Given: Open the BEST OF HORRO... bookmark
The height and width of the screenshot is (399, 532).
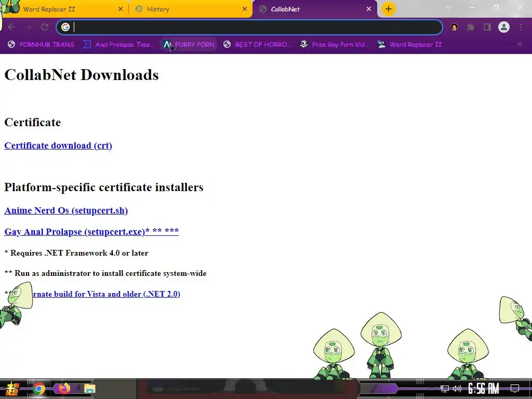Looking at the screenshot, I should click(x=257, y=45).
